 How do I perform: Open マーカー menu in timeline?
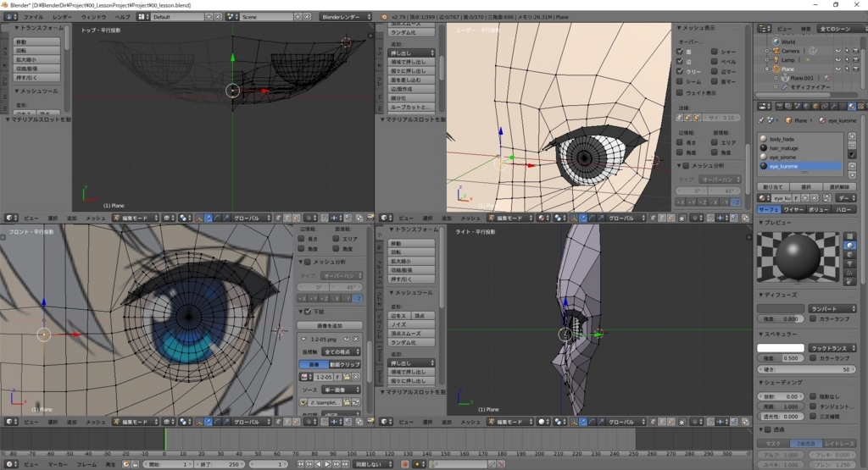pos(57,464)
